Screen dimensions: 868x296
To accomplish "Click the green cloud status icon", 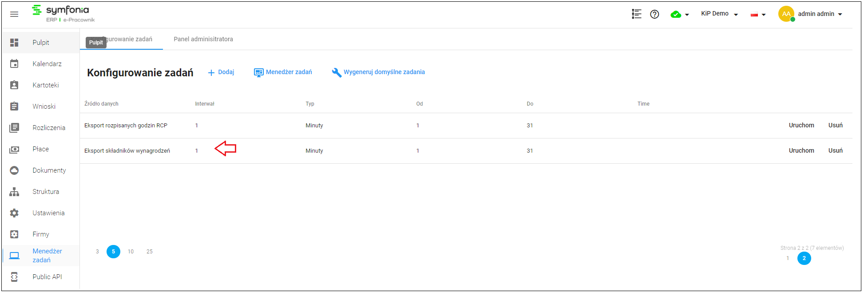I will (676, 14).
